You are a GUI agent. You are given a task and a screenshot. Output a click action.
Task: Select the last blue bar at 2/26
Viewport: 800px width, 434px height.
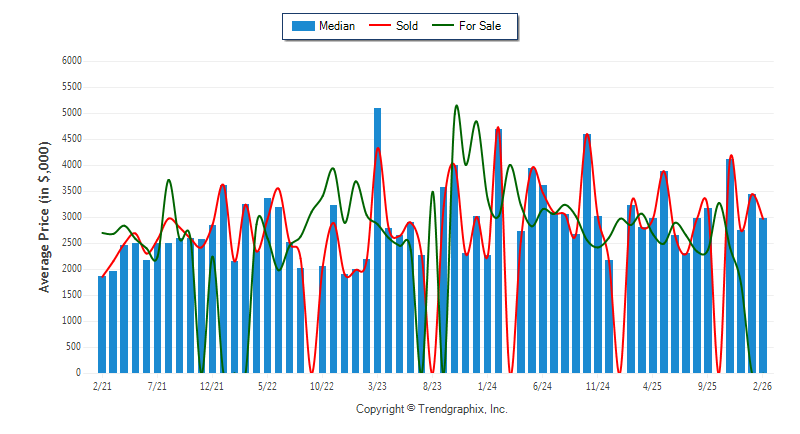tap(763, 295)
